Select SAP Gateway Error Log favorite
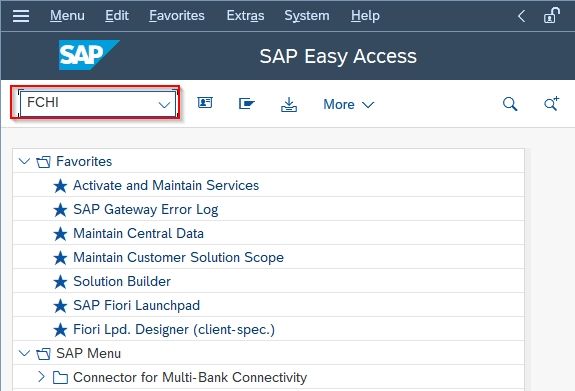The height and width of the screenshot is (391, 575). click(x=146, y=210)
